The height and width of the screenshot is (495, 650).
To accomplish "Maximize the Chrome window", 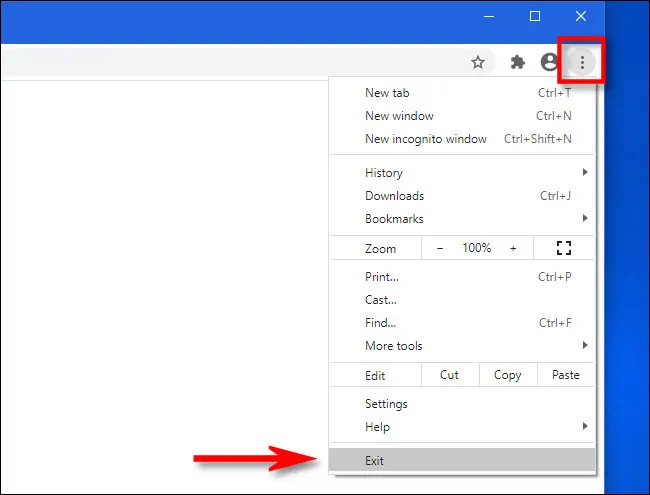I will tap(535, 16).
